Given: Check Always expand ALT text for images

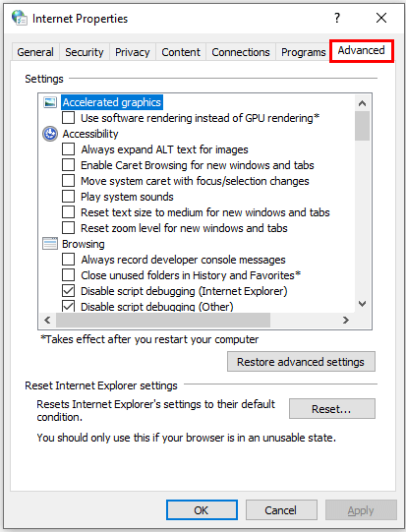Looking at the screenshot, I should [68, 149].
